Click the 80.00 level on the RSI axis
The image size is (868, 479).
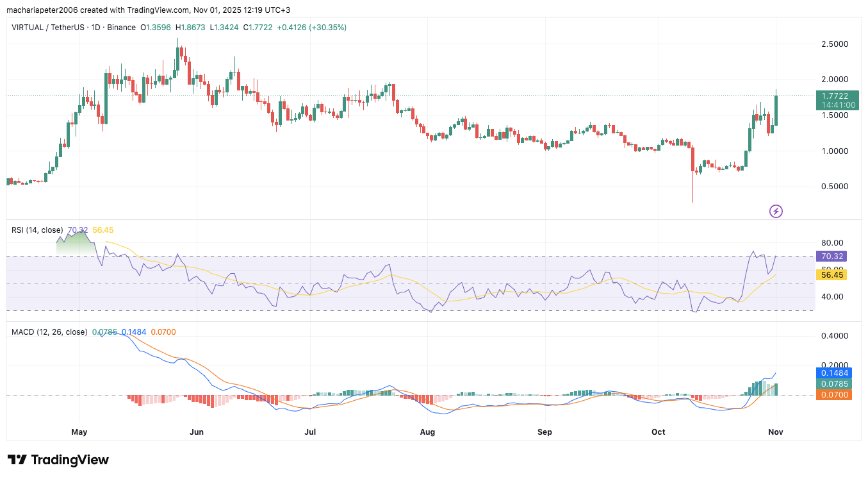(831, 243)
